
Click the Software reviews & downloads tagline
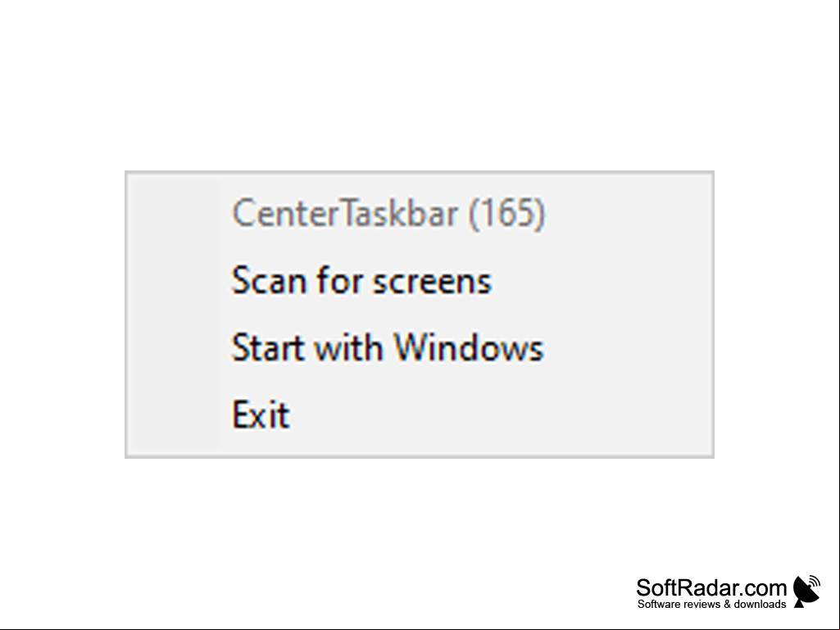pos(711,605)
